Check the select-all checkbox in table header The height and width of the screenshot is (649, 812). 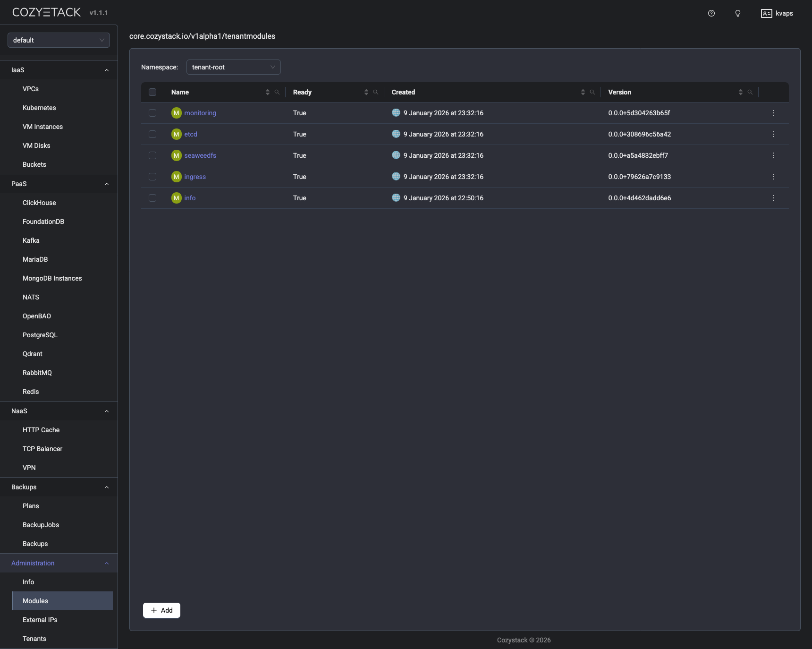152,92
